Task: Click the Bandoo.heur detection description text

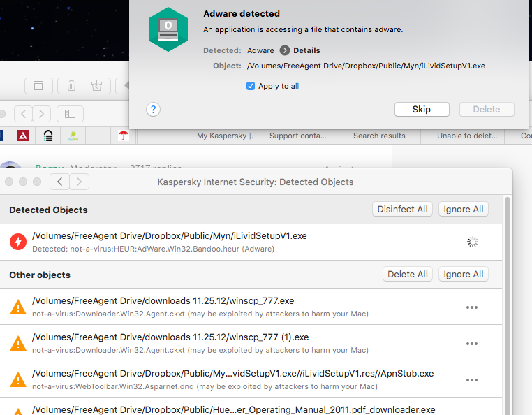Action: pos(153,249)
